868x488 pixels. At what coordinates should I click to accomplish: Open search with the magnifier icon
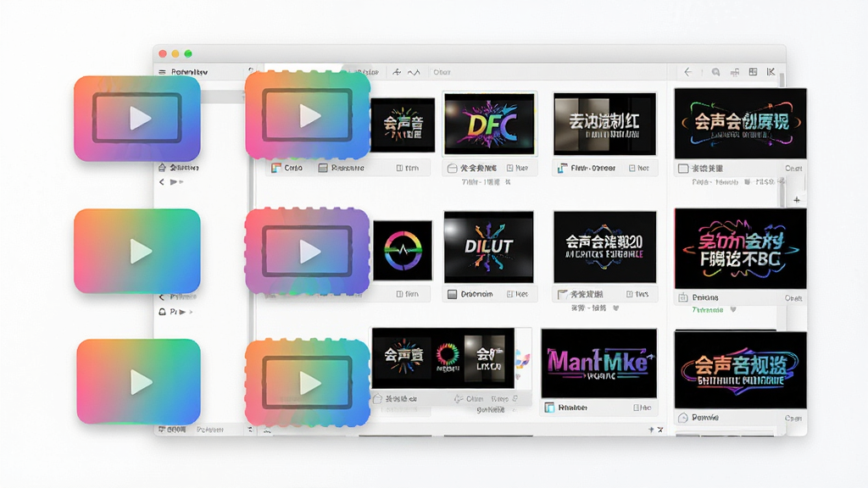click(715, 72)
